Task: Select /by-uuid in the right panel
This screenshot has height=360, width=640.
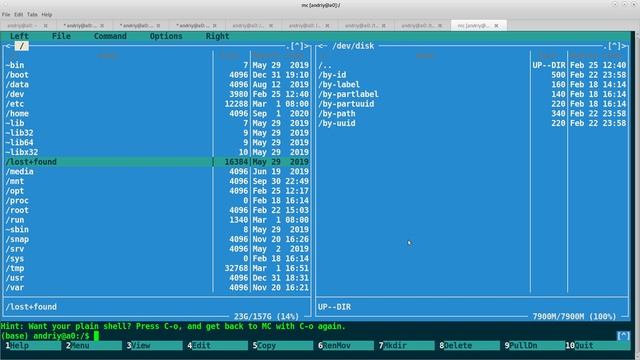Action: 472,123
